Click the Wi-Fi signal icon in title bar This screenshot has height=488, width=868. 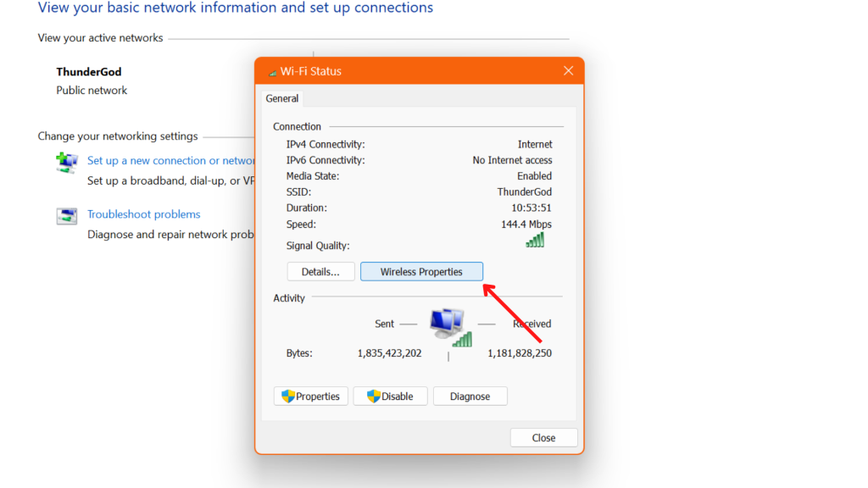pos(272,72)
